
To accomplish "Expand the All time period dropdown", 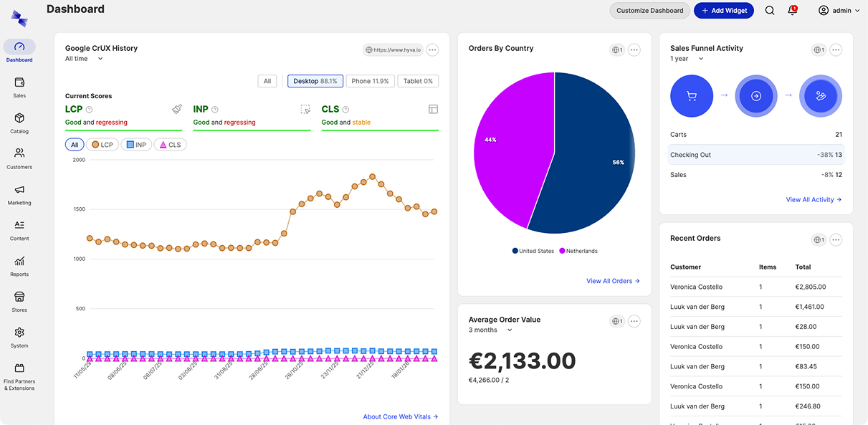I will point(84,59).
